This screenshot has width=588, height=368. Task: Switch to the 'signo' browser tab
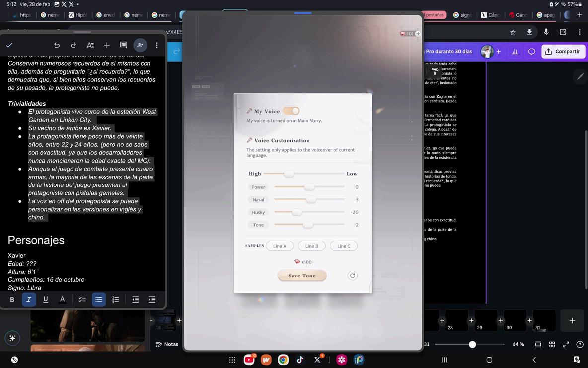coord(463,15)
